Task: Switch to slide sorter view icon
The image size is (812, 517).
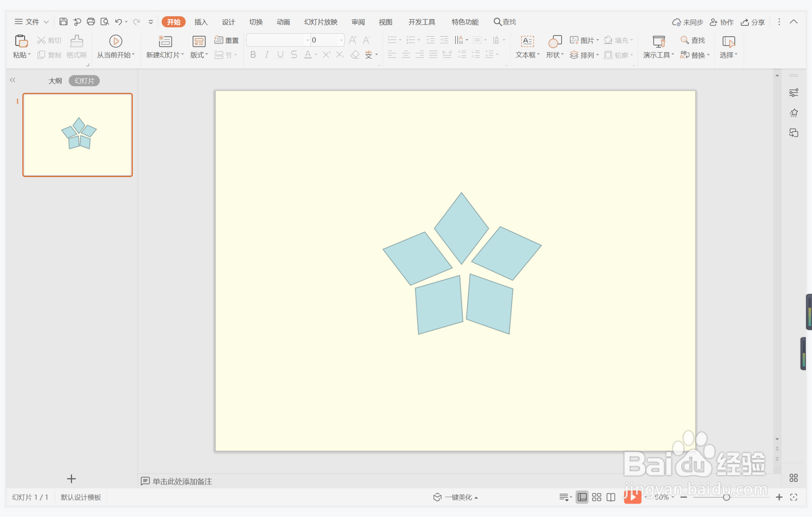Action: [x=597, y=497]
